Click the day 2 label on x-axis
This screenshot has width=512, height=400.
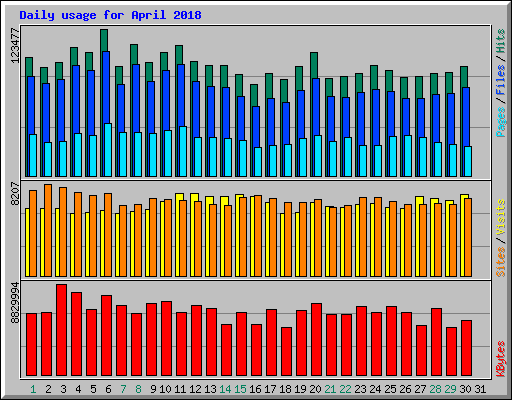pos(48,389)
